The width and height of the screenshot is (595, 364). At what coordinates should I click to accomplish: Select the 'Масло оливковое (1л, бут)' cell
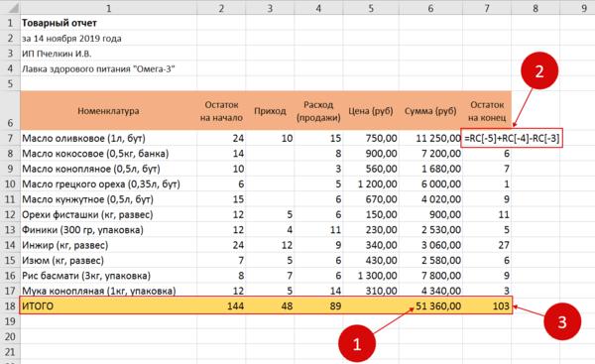pyautogui.click(x=108, y=138)
